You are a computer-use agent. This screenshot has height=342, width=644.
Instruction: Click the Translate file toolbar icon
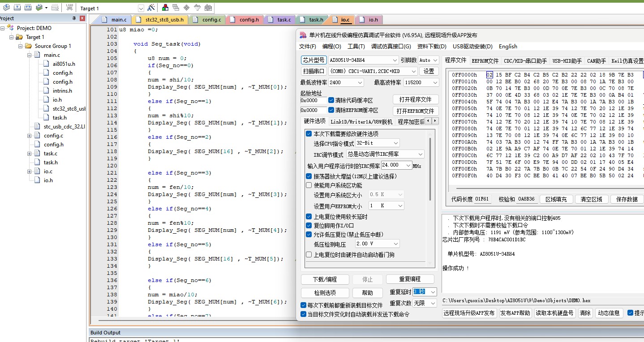coord(6,8)
